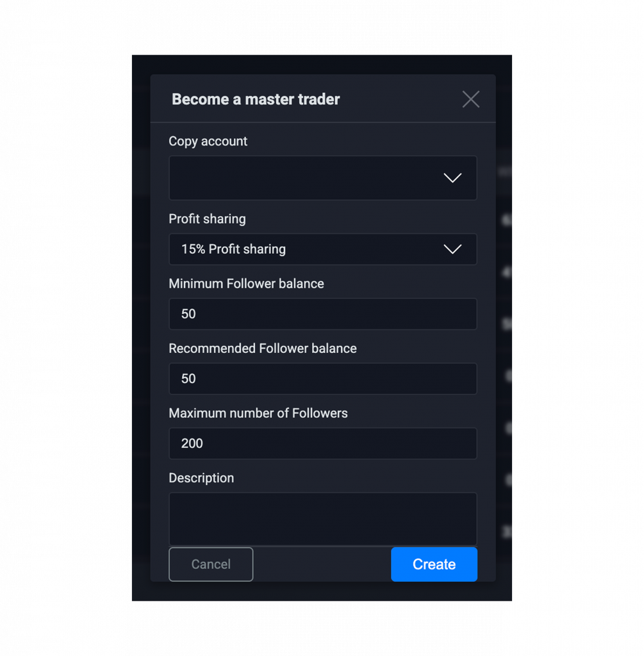Click the Description label text

tap(201, 478)
